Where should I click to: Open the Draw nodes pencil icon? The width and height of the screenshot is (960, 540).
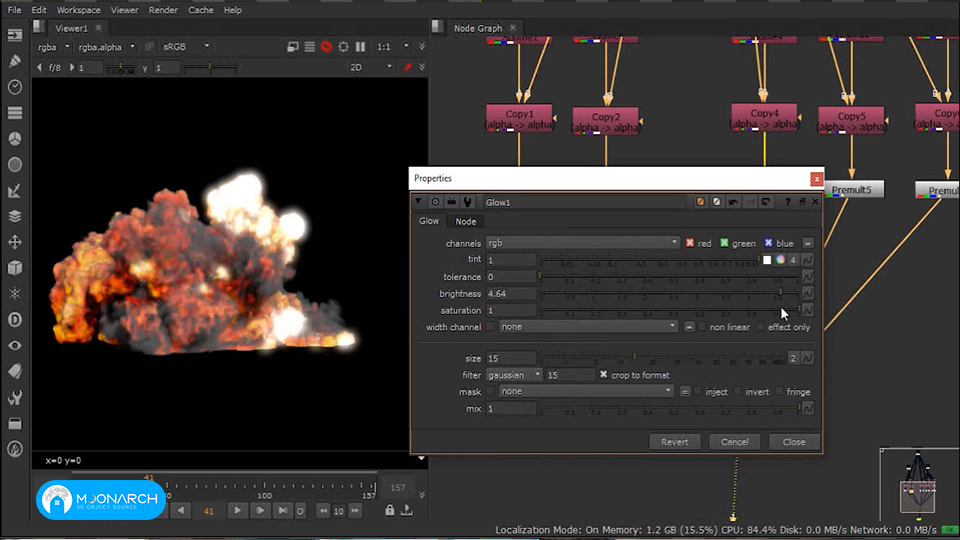(15, 61)
